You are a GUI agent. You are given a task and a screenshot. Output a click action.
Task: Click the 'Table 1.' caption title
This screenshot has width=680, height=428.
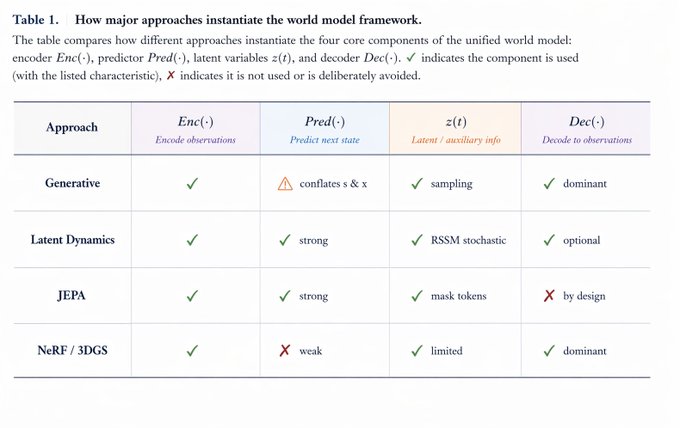[x=35, y=20]
